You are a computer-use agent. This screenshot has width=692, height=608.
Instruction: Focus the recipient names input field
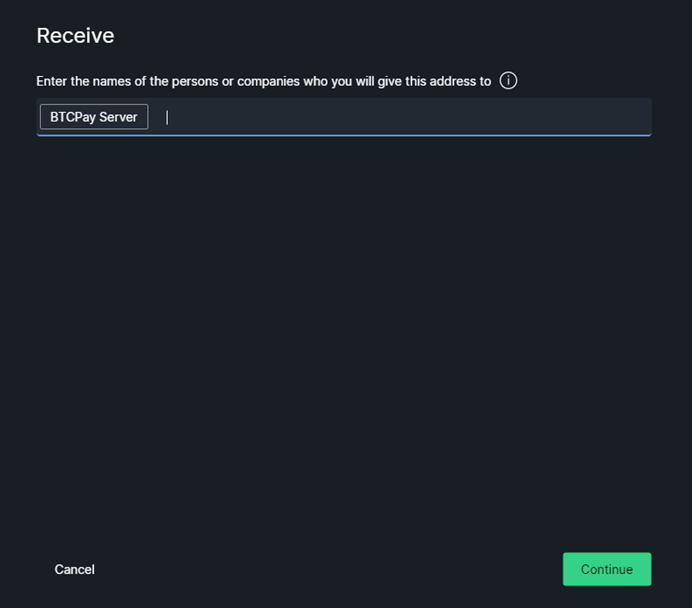400,117
